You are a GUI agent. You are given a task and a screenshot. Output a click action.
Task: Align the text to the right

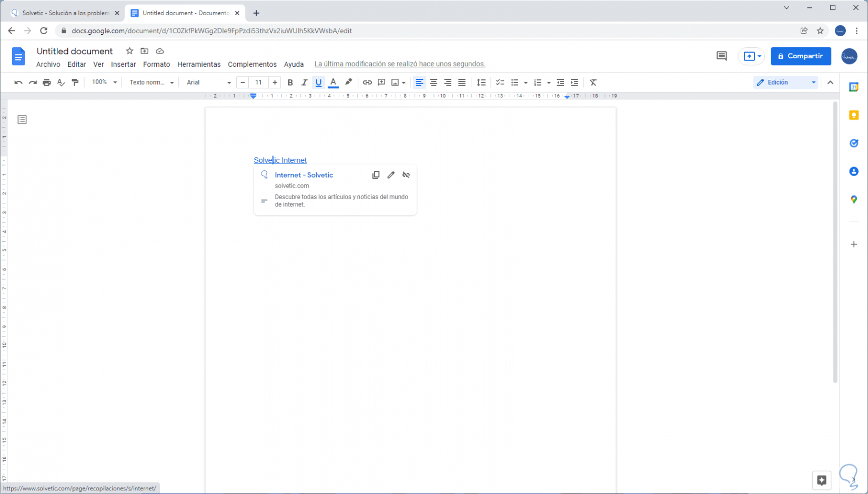point(448,83)
